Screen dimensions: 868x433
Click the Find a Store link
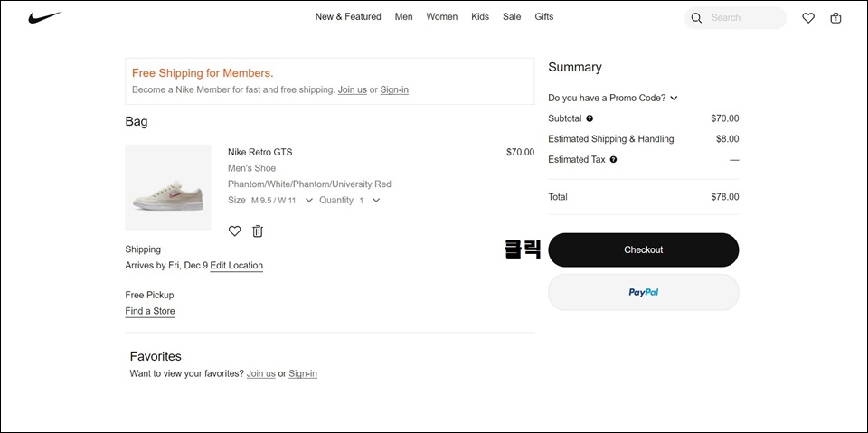[x=150, y=311]
